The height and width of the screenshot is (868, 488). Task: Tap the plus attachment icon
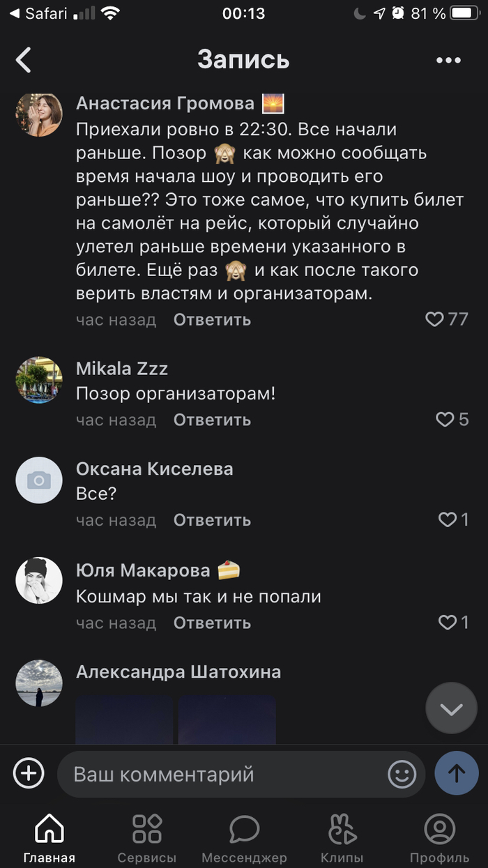click(29, 773)
